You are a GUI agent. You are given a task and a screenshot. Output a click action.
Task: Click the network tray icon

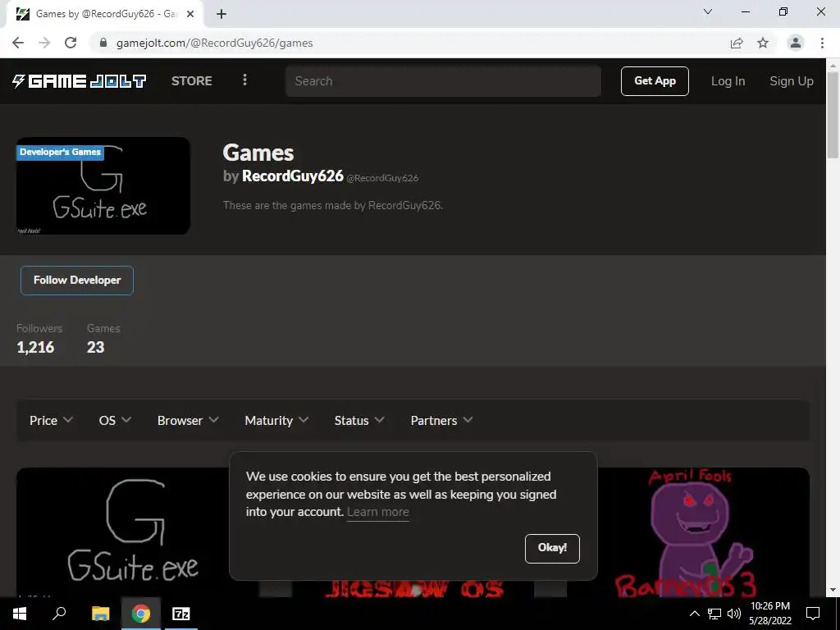[714, 614]
